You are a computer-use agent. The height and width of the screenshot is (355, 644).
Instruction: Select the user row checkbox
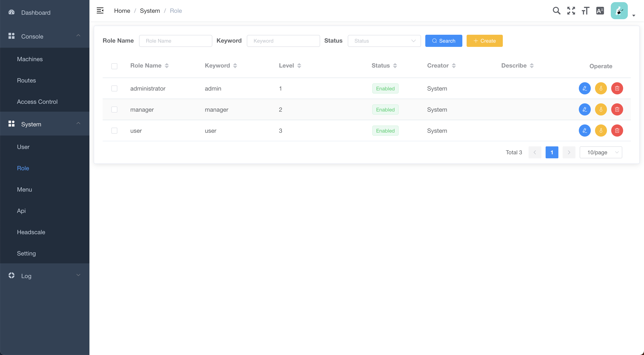114,131
